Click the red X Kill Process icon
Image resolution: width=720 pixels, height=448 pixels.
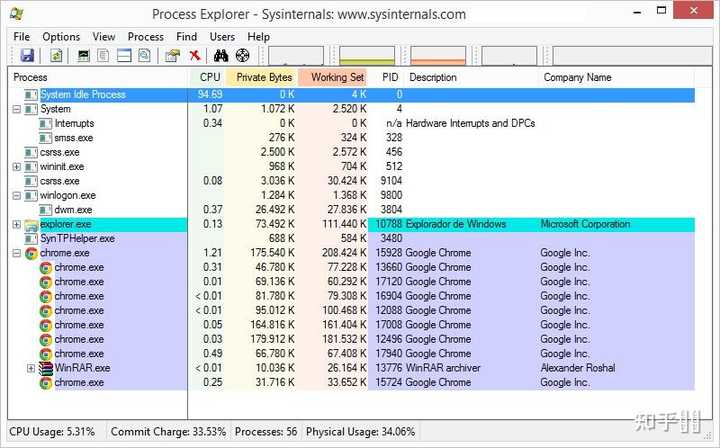[195, 56]
